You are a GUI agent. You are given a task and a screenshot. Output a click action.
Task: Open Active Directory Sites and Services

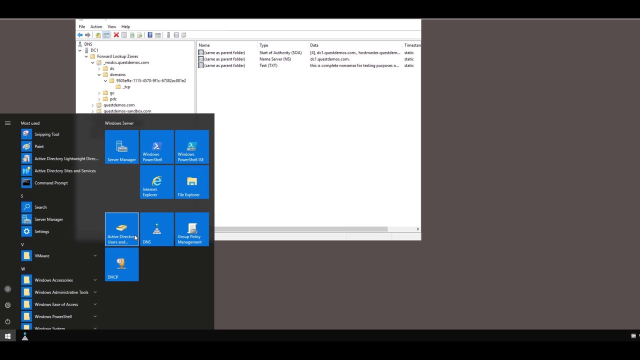coord(60,171)
